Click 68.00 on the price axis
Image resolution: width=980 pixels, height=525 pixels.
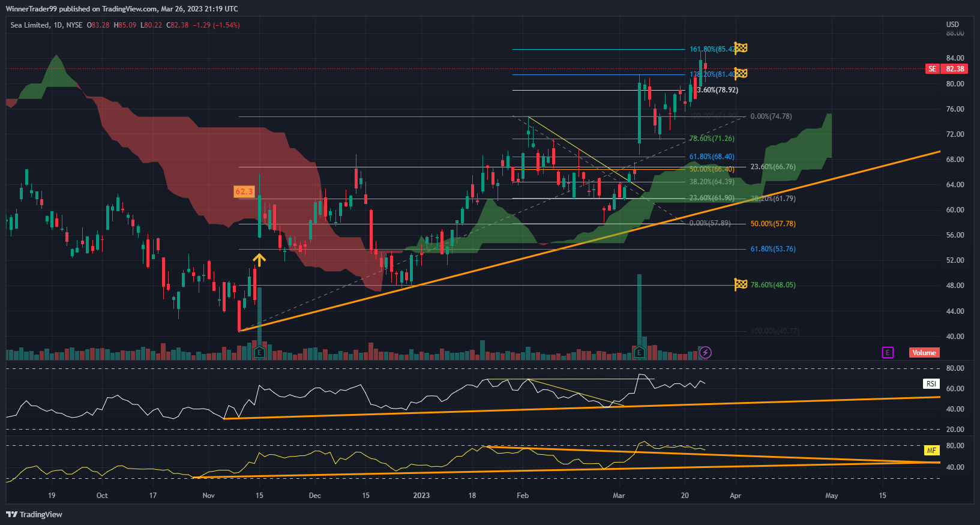[955, 160]
